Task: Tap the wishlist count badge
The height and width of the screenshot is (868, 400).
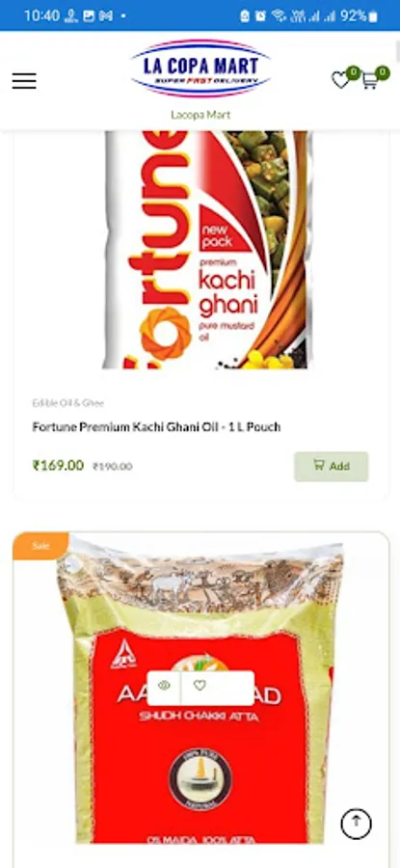Action: 353,72
